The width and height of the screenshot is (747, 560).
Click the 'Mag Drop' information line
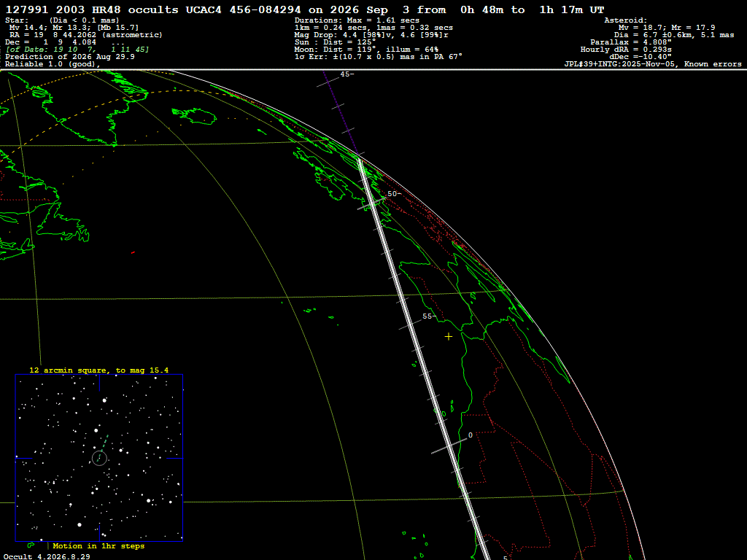(x=371, y=35)
